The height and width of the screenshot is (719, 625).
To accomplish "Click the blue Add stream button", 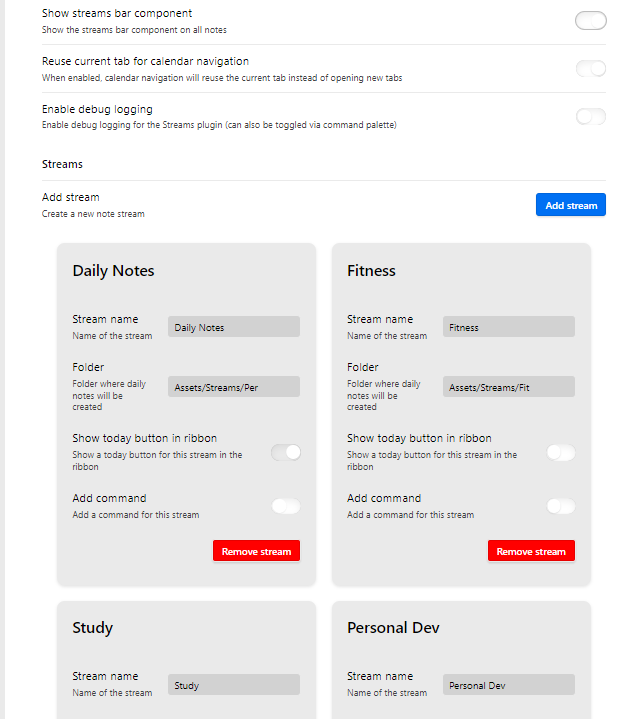I will 571,205.
